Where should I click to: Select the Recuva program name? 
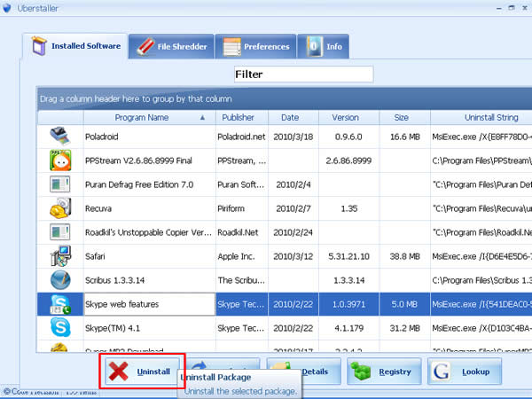pos(98,208)
